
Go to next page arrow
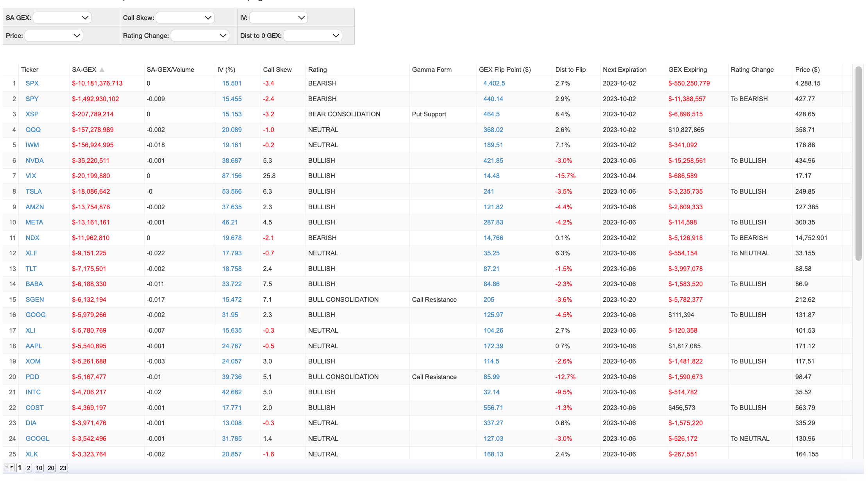pos(12,467)
